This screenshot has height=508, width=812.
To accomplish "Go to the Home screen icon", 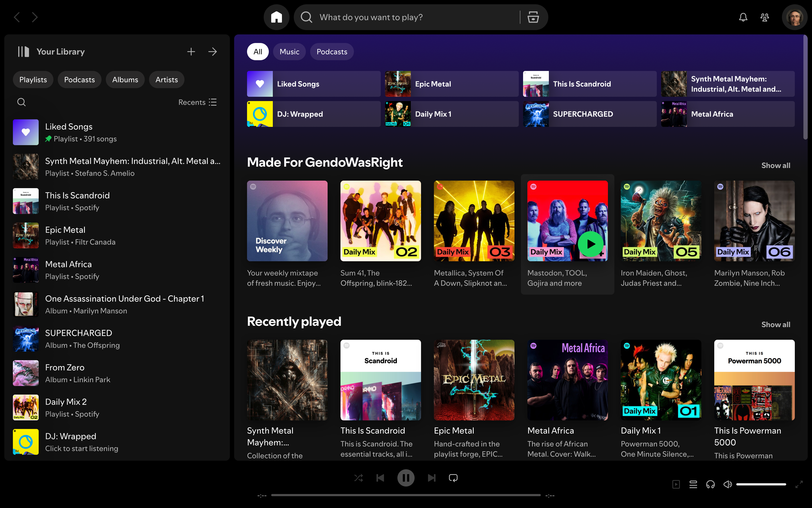I will (x=277, y=17).
